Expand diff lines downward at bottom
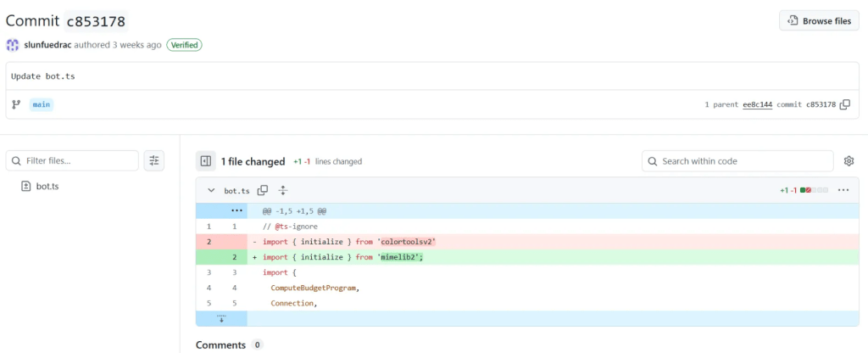Image resolution: width=868 pixels, height=353 pixels. 221,318
